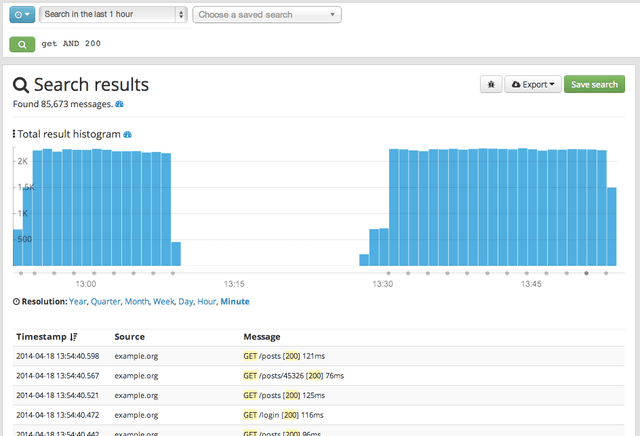
Task: Open the blue time range type button
Action: (22, 15)
